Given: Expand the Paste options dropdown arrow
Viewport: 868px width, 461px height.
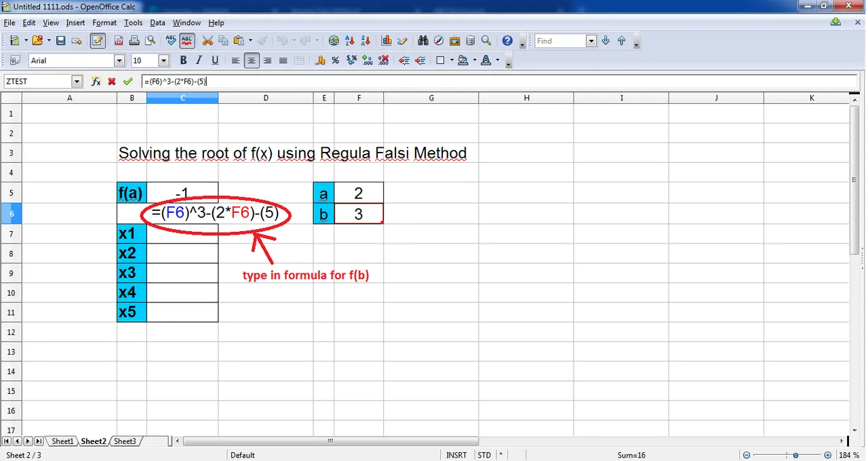Looking at the screenshot, I should tap(250, 41).
